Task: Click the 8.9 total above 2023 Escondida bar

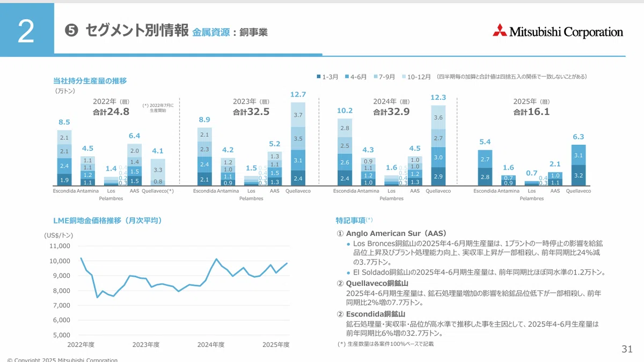Action: point(204,120)
